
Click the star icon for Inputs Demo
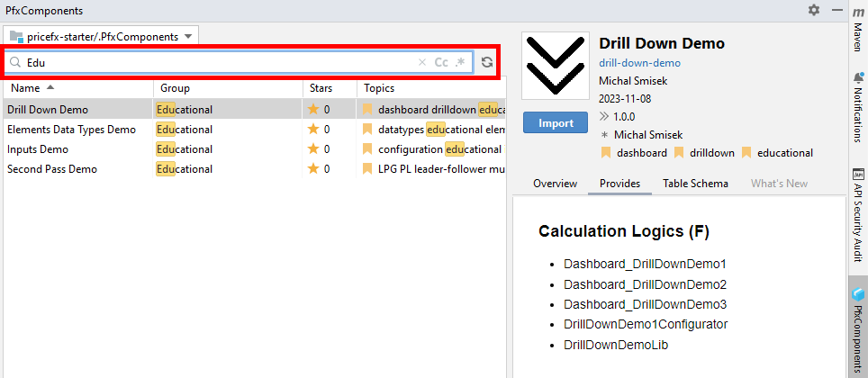point(313,149)
